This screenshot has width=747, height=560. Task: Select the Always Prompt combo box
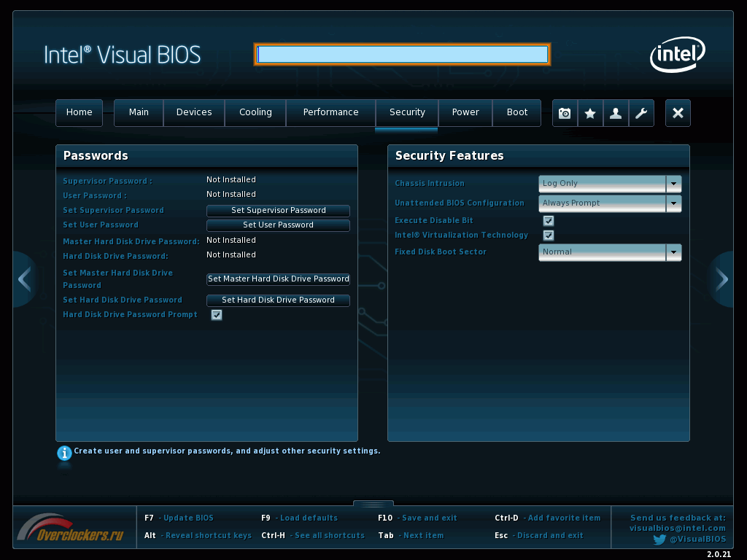coord(610,203)
